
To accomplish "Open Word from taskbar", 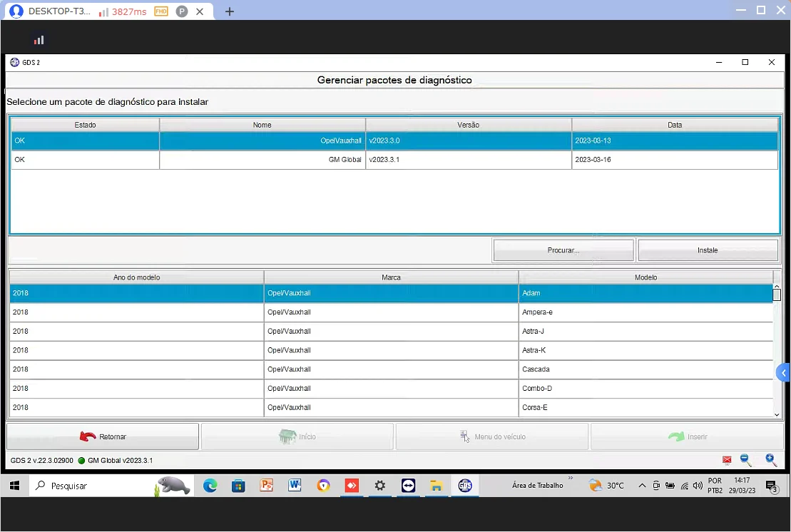I will pyautogui.click(x=295, y=486).
